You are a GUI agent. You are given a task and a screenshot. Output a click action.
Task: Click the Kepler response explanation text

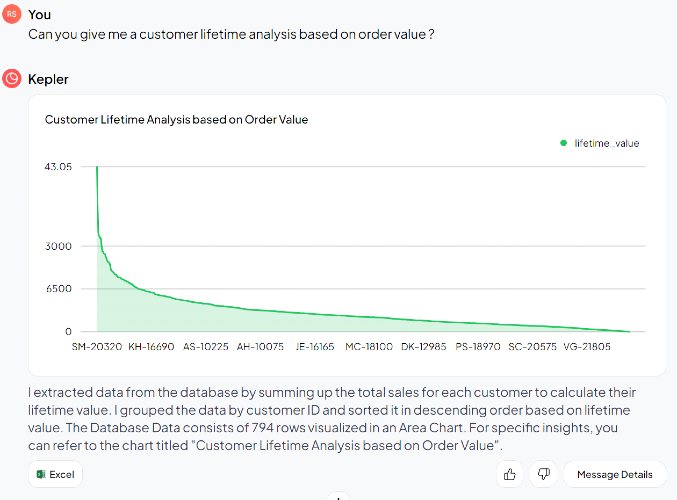332,418
